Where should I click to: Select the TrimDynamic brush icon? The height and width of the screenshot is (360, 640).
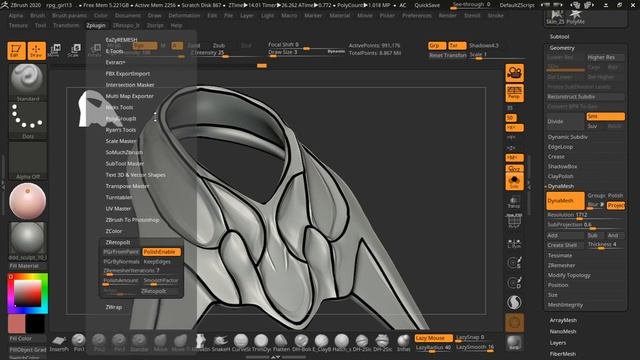coord(261,342)
